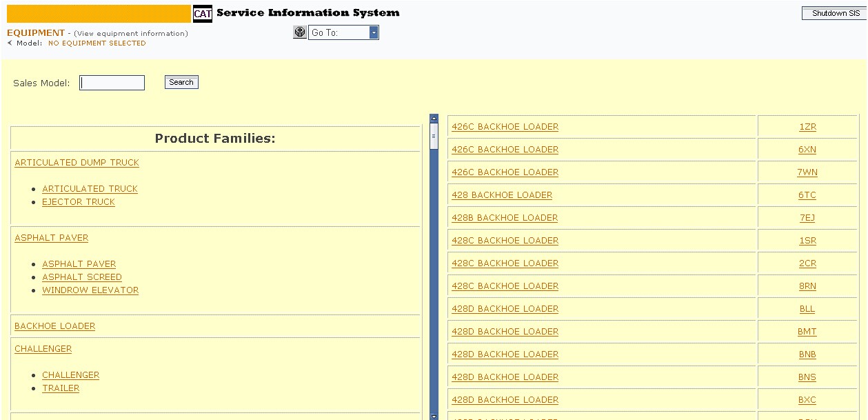
Task: Select the BNB prefix link
Action: [x=807, y=354]
